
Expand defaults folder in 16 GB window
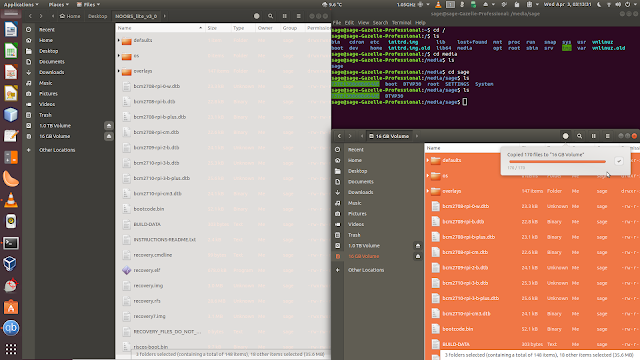pyautogui.click(x=428, y=160)
